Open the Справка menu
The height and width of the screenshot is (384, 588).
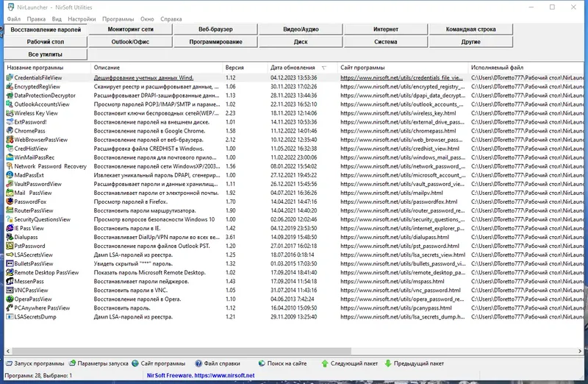pos(171,19)
